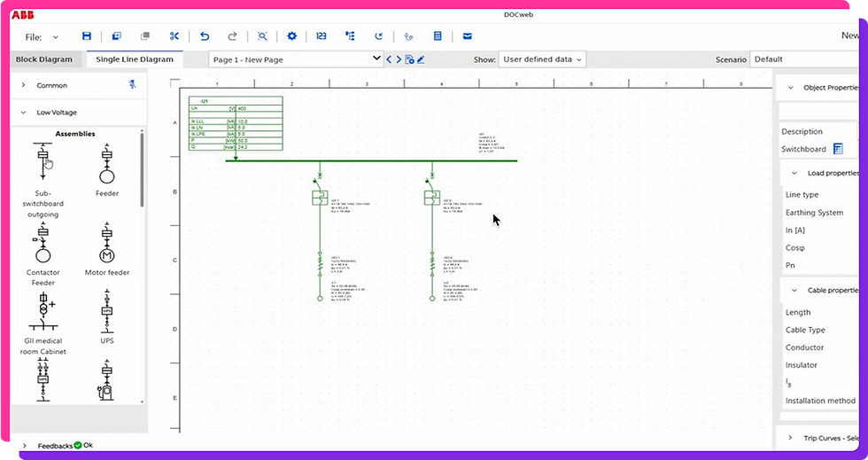Collapse the Low Voltage section

coord(23,113)
